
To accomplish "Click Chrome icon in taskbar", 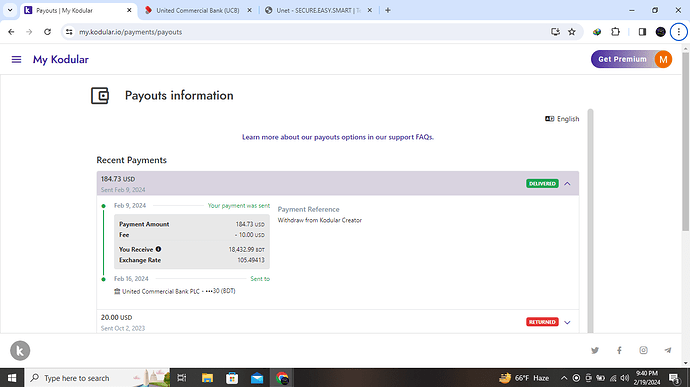I will tap(282, 378).
